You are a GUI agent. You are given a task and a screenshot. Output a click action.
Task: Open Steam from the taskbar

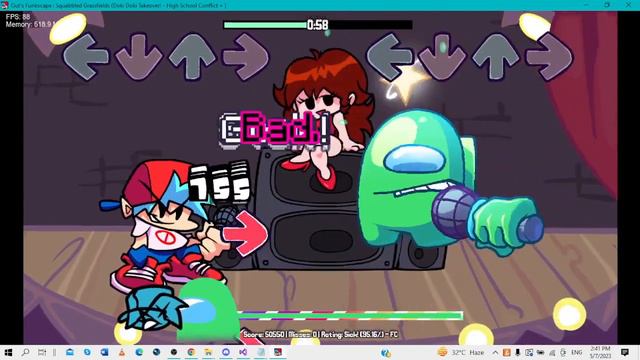click(x=157, y=352)
